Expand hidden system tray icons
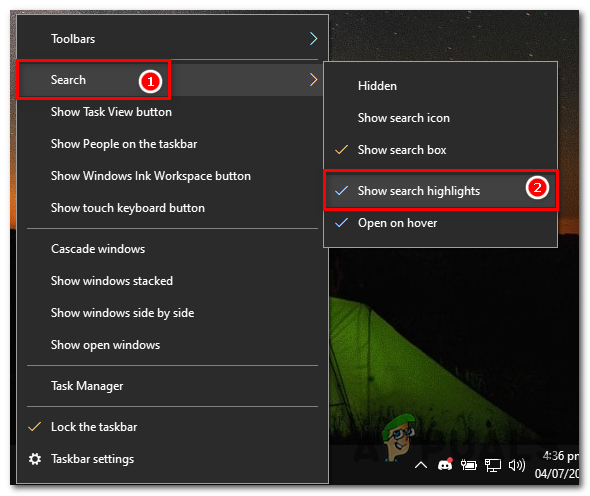This screenshot has height=496, width=590. point(421,466)
